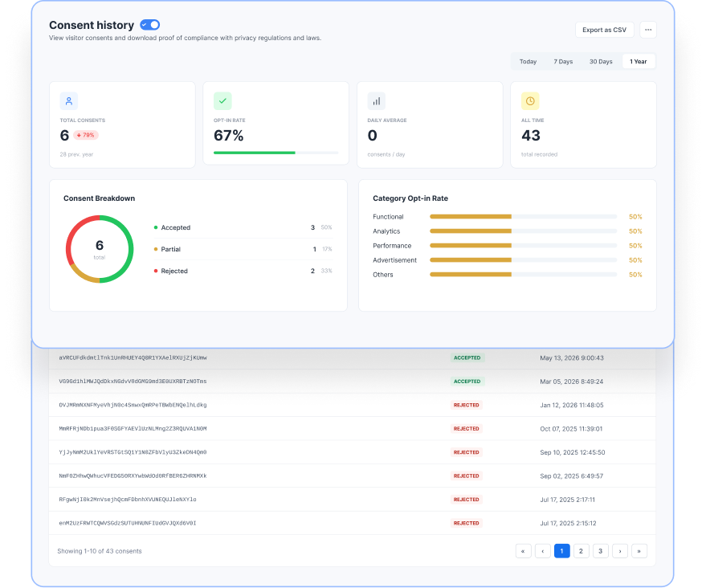Image resolution: width=706 pixels, height=588 pixels.
Task: Click the date Jul 17, 2025 2:15:12
Action: [x=568, y=523]
